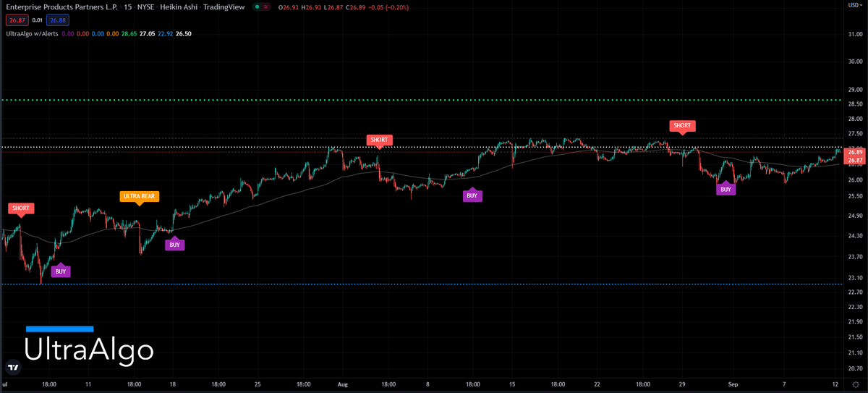Click the green market status dot

255,7
